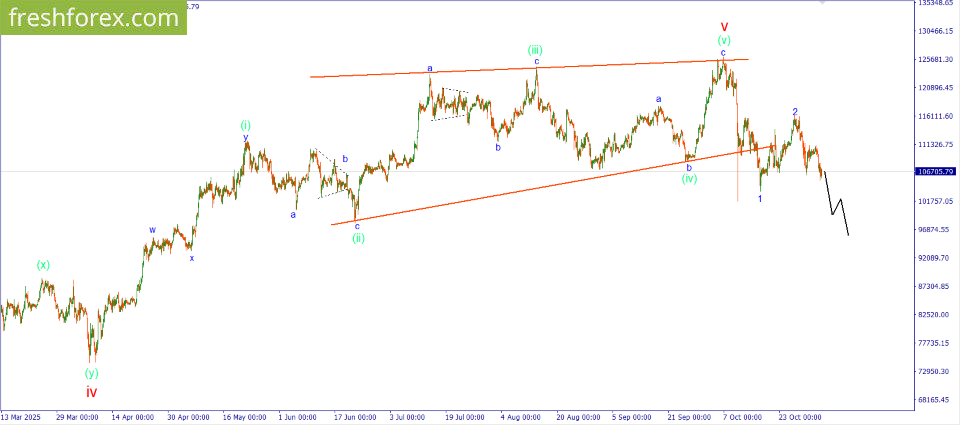Click the current price tag 106705.79
Image resolution: width=960 pixels, height=425 pixels.
click(937, 171)
